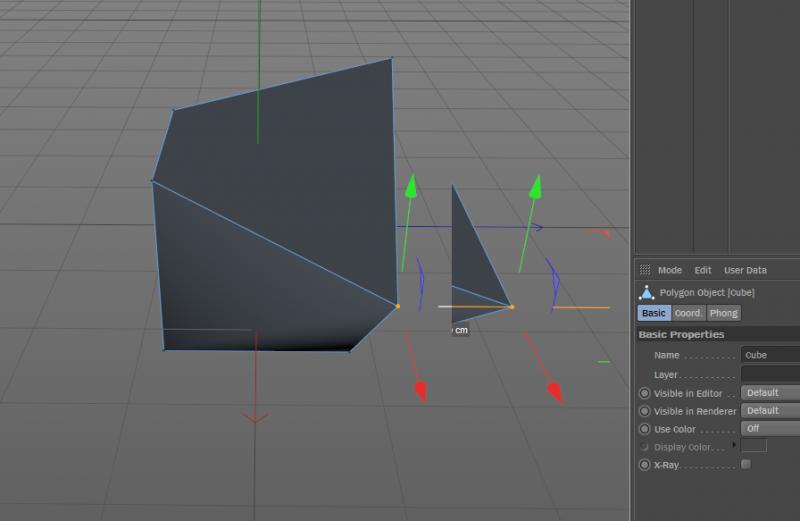Expand the Display Color arrow

coord(734,444)
